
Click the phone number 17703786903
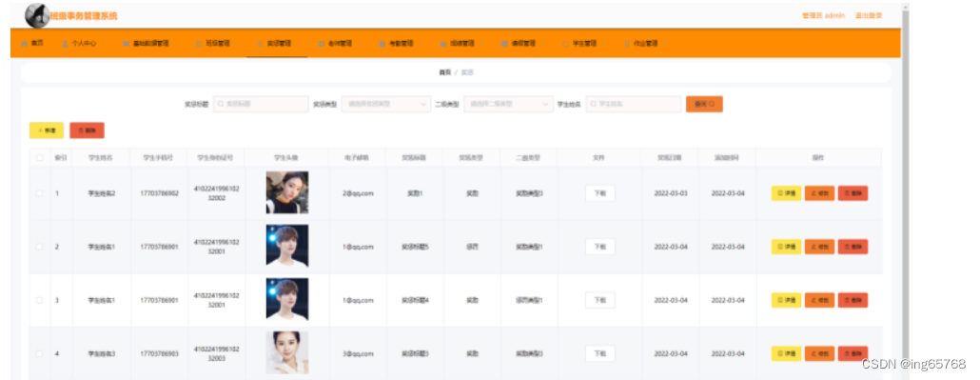point(159,353)
